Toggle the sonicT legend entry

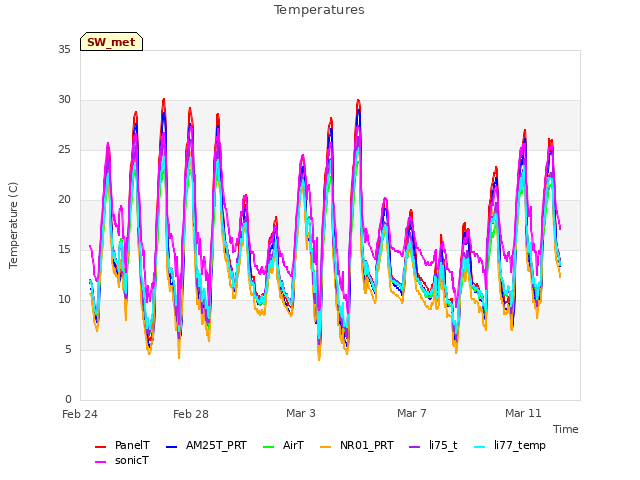[122, 461]
